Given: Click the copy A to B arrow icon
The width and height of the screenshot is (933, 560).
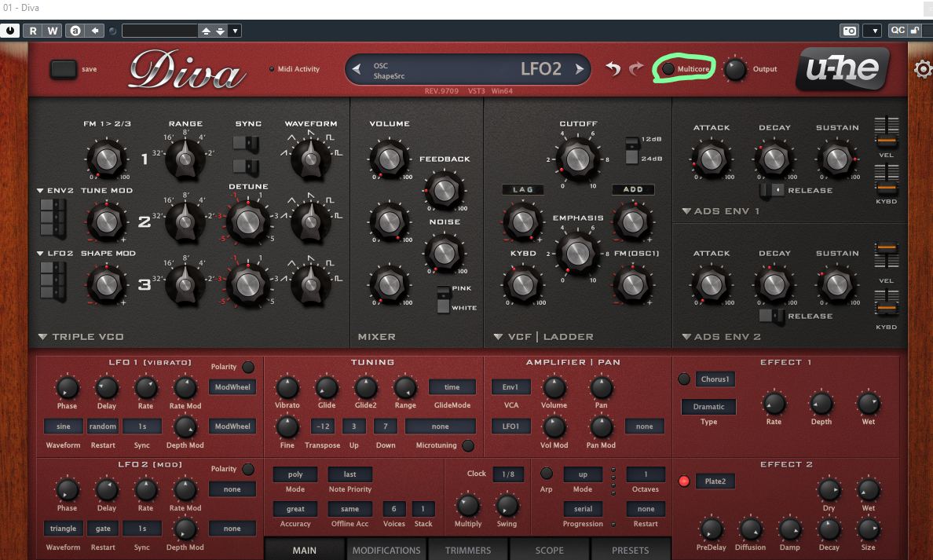Looking at the screenshot, I should tap(94, 31).
